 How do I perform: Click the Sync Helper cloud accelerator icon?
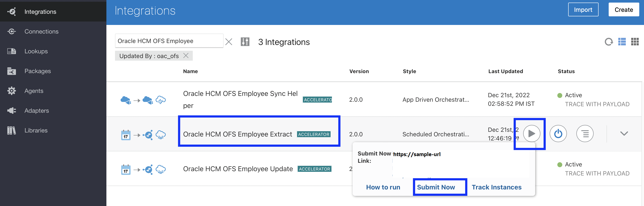[x=160, y=100]
